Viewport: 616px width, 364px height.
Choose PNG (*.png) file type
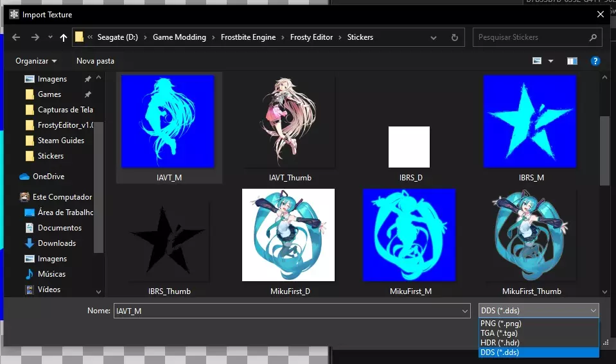[x=539, y=324]
